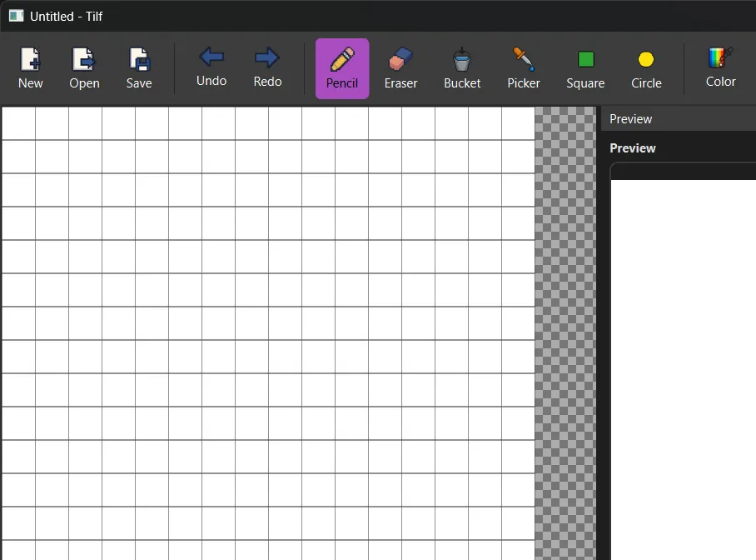Undo the last action
756x560 pixels.
coord(211,68)
